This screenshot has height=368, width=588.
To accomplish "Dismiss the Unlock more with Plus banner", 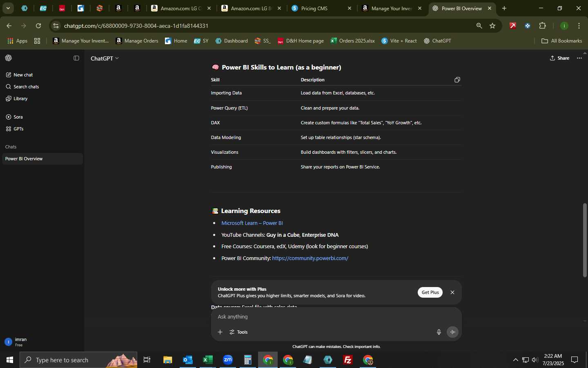I will tap(452, 292).
